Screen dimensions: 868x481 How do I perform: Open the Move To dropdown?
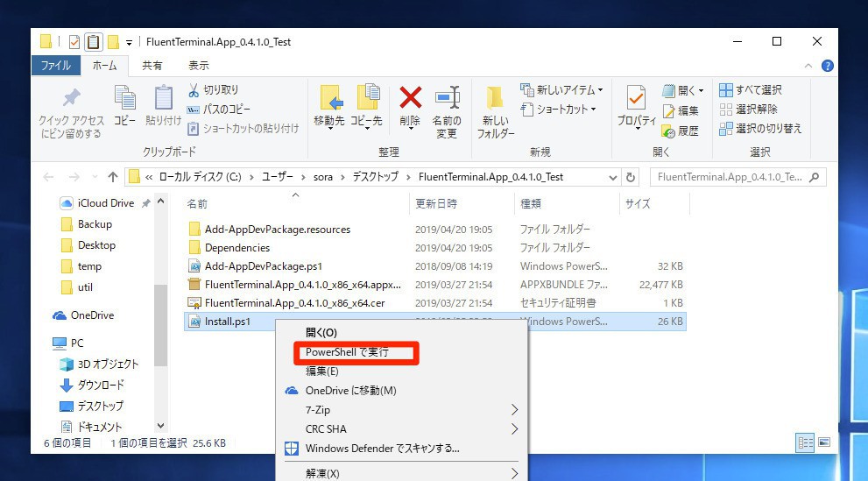(330, 128)
